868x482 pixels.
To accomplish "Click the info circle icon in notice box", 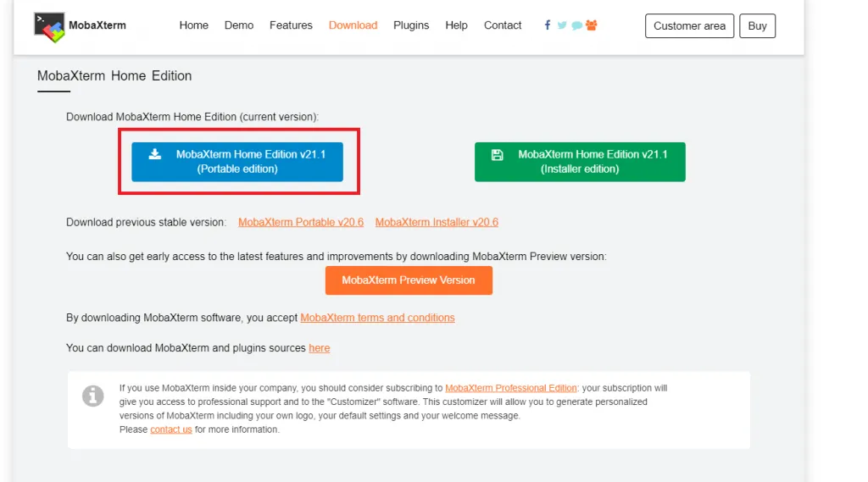I will coord(93,396).
